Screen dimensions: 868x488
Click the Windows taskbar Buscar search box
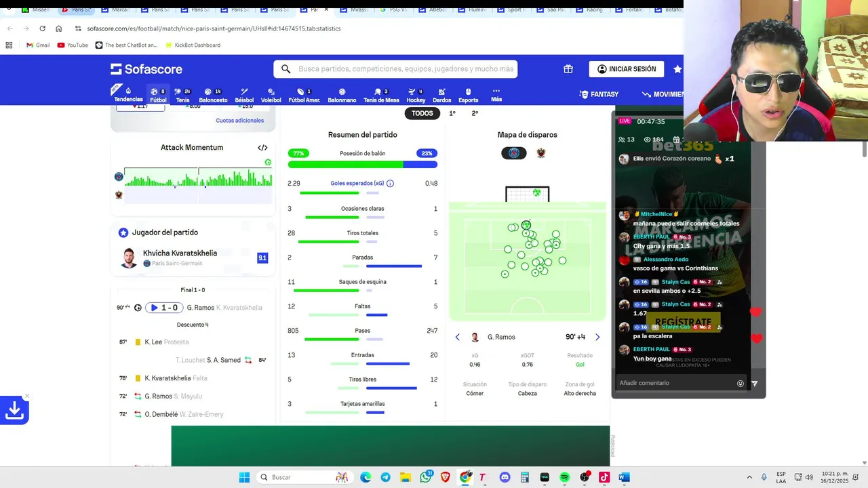point(304,477)
